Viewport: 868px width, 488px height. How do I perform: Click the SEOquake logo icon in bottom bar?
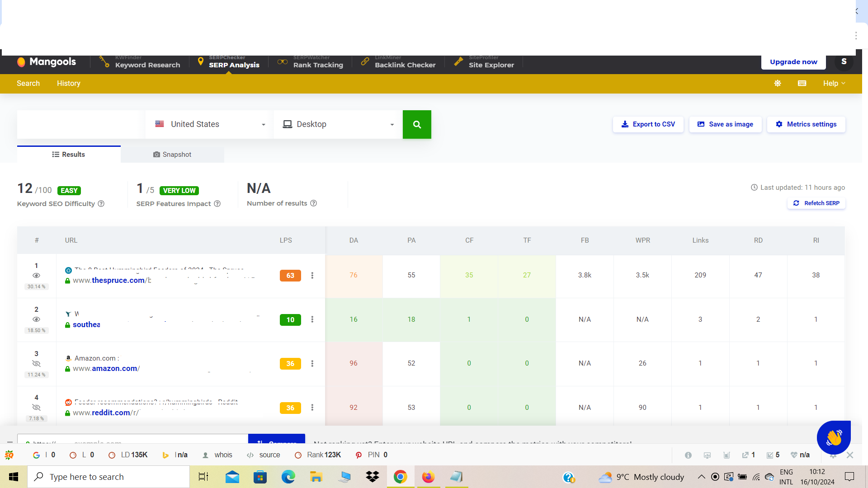coord(9,455)
